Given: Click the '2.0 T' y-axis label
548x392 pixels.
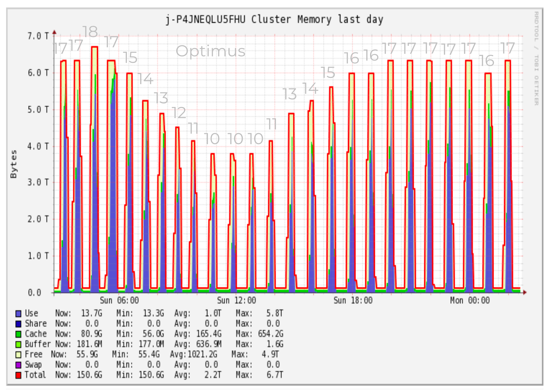Looking at the screenshot, I should coord(38,219).
